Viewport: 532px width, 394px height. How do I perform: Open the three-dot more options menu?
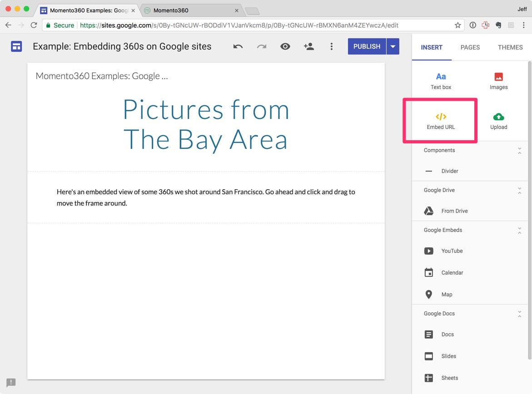tap(332, 46)
